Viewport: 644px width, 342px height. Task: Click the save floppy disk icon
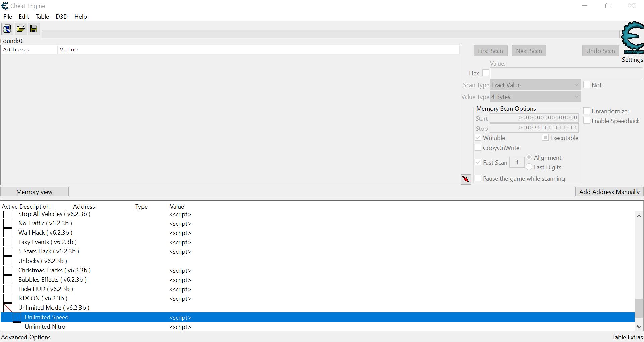[34, 29]
